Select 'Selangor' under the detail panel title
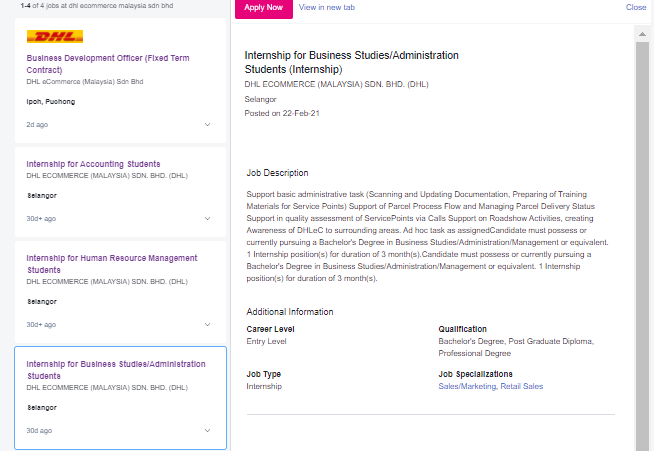Image resolution: width=654 pixels, height=451 pixels. (260, 99)
